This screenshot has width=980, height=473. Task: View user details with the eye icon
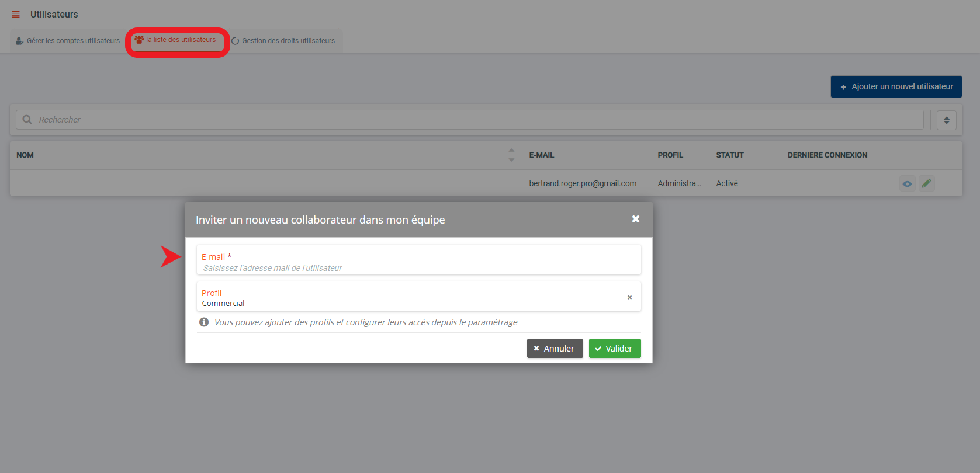coord(907,183)
